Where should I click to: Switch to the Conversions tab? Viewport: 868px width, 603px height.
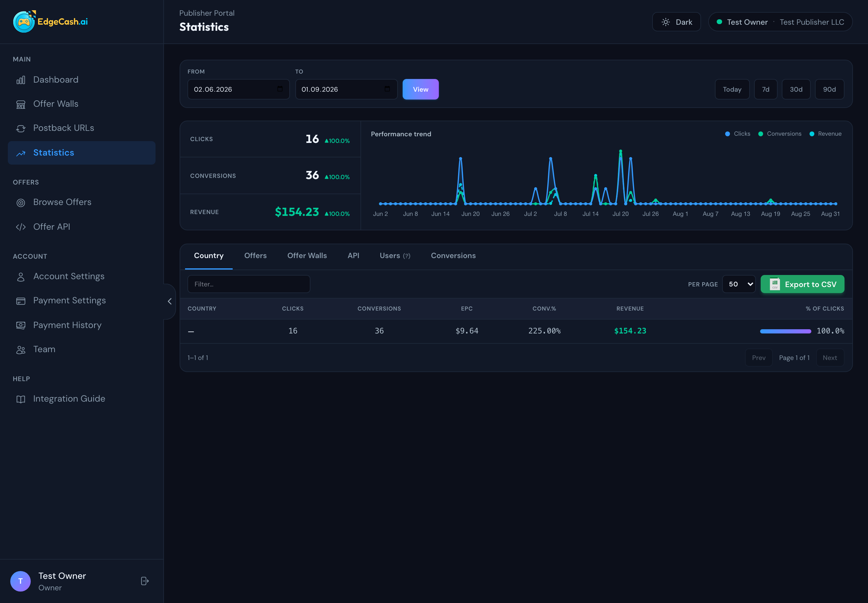point(453,256)
